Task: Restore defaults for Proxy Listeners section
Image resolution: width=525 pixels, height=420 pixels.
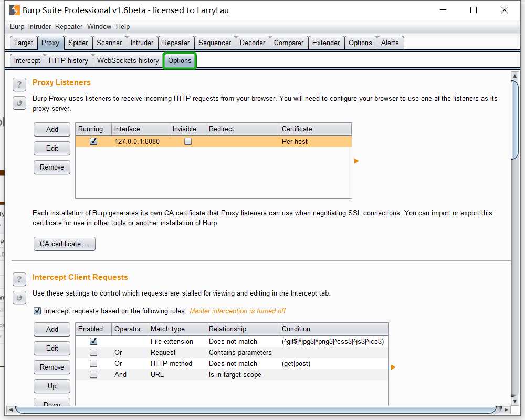Action: coord(19,103)
